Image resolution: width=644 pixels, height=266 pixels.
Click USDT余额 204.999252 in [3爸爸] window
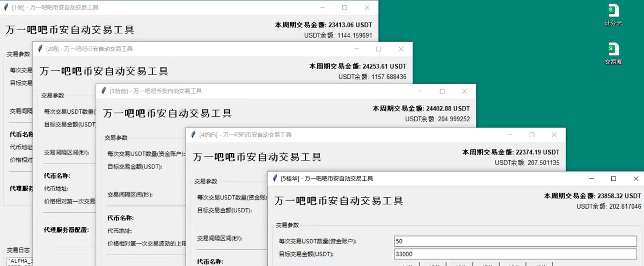(x=437, y=119)
